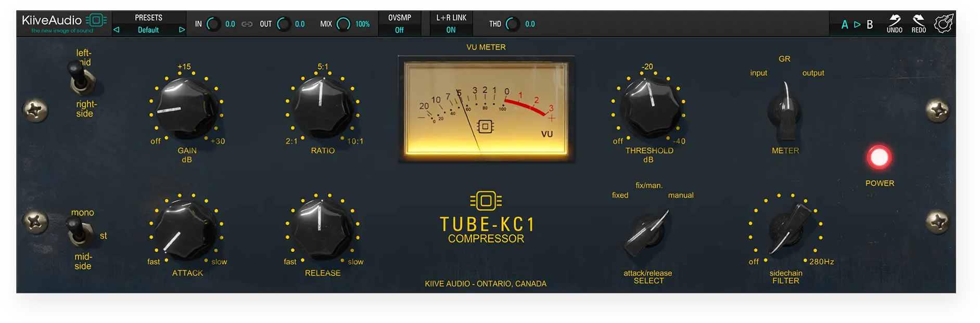Click the OUT output level knob
This screenshot has height=323, width=980.
(x=284, y=24)
